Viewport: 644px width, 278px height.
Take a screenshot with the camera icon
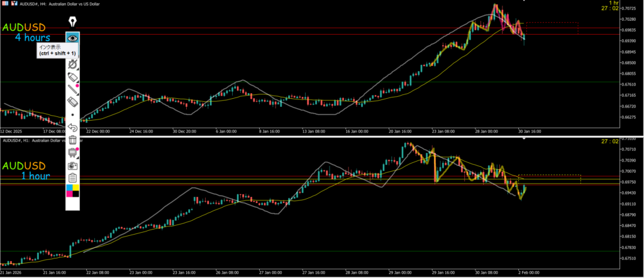pyautogui.click(x=73, y=165)
